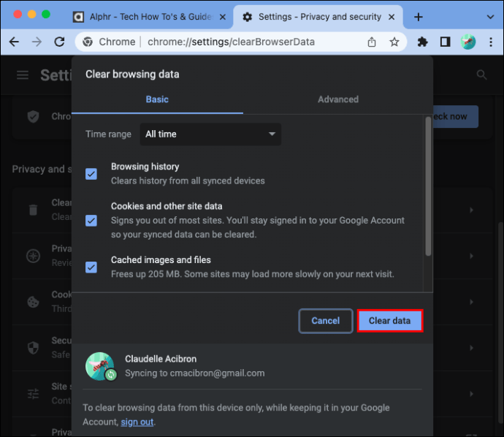The width and height of the screenshot is (504, 437).
Task: Click the Chrome logo in address bar
Action: 88,42
